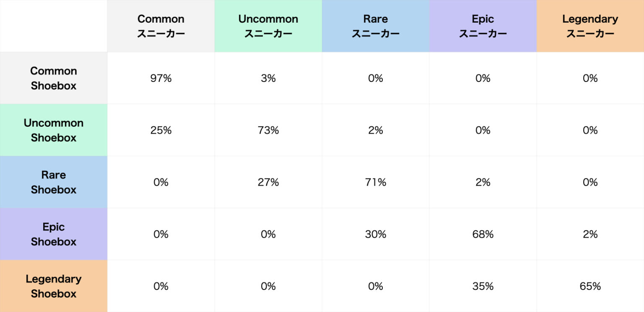Viewport: 644px width, 312px height.
Task: Click the Legendary スニーカー column header
Action: click(590, 26)
